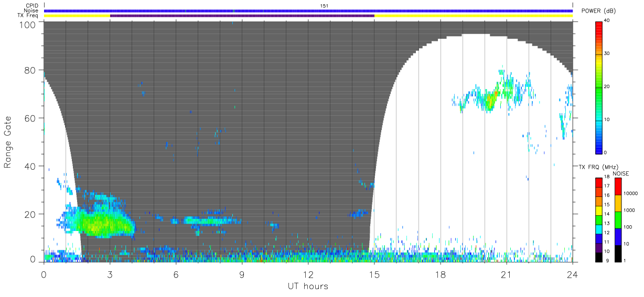Click the red swatch at top of the NOISE legend
The image size is (644, 297).
click(x=618, y=186)
